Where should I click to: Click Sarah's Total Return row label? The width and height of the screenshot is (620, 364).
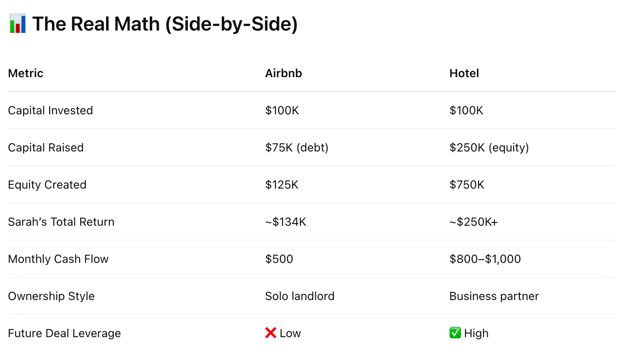(x=61, y=222)
